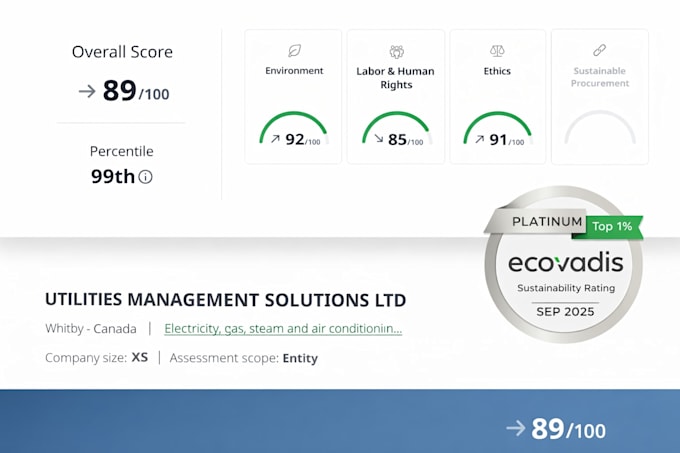Click the 89/100 score in the blue banner

click(x=569, y=429)
